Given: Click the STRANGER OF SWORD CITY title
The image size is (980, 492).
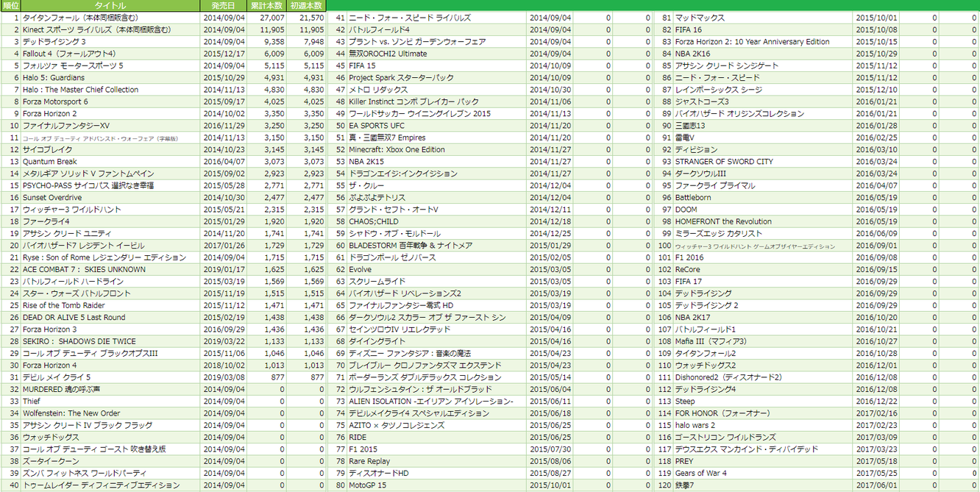Looking at the screenshot, I should coord(724,162).
